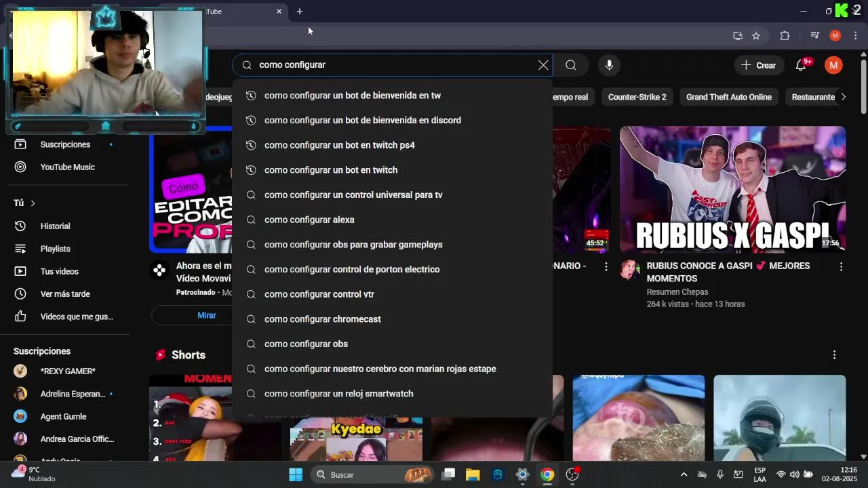Screen dimensions: 868x488
Task: Pick suggestion 'como configurar obs para grabar gameplays'
Action: pos(392,245)
